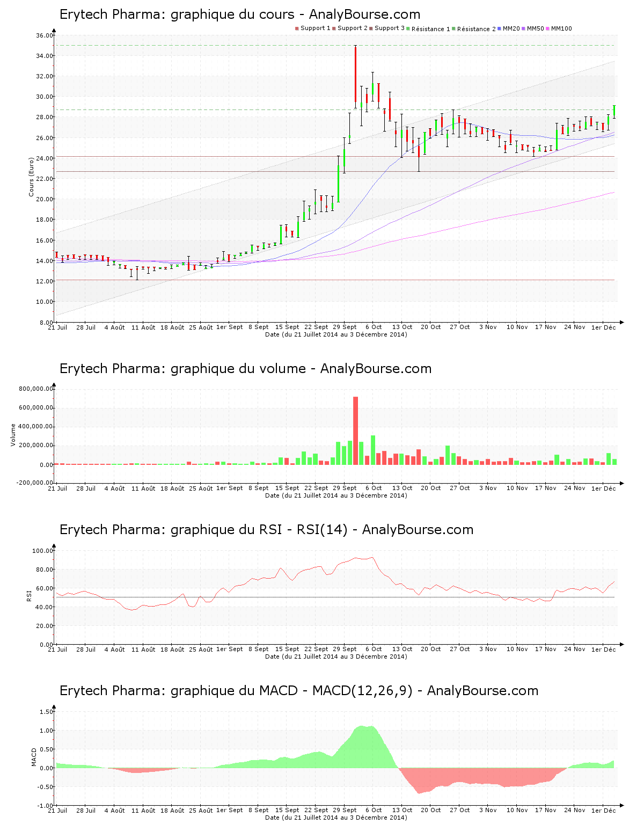The image size is (644, 832).
Task: Click '21 Juillet' date on the price chart
Action: coord(57,327)
